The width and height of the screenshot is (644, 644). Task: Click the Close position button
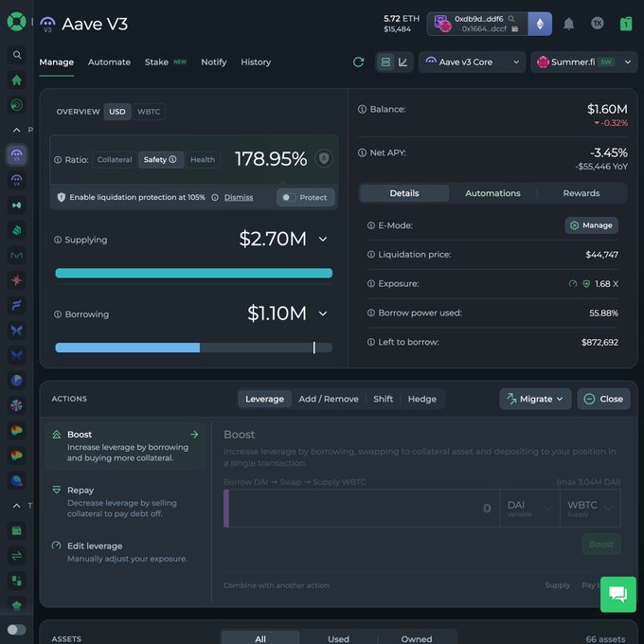pyautogui.click(x=603, y=399)
